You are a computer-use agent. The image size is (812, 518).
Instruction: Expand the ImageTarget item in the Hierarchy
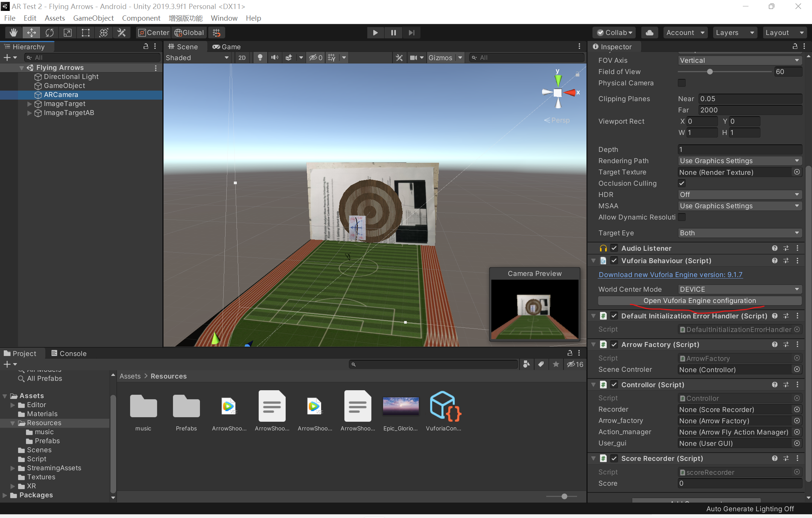click(x=30, y=104)
